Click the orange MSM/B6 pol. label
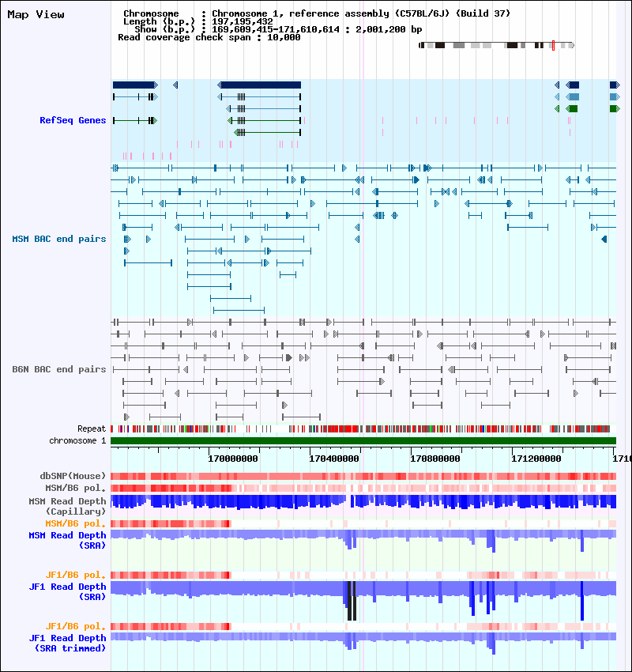 75,523
